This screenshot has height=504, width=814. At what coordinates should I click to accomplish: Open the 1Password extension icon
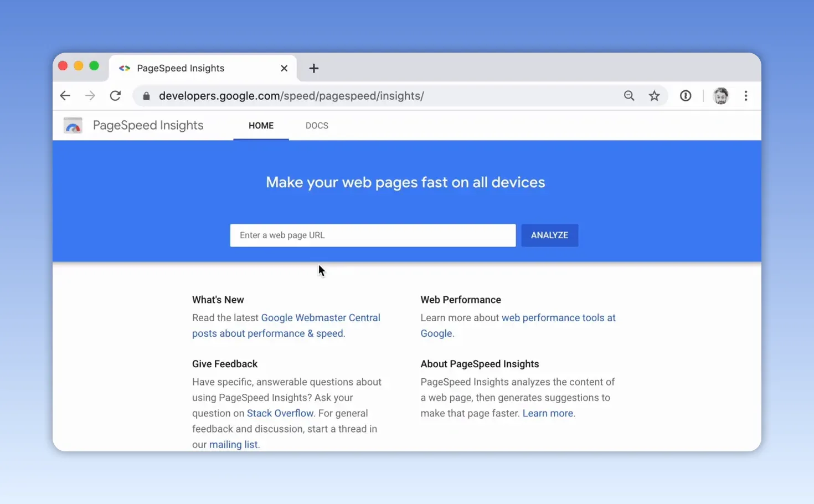[686, 96]
